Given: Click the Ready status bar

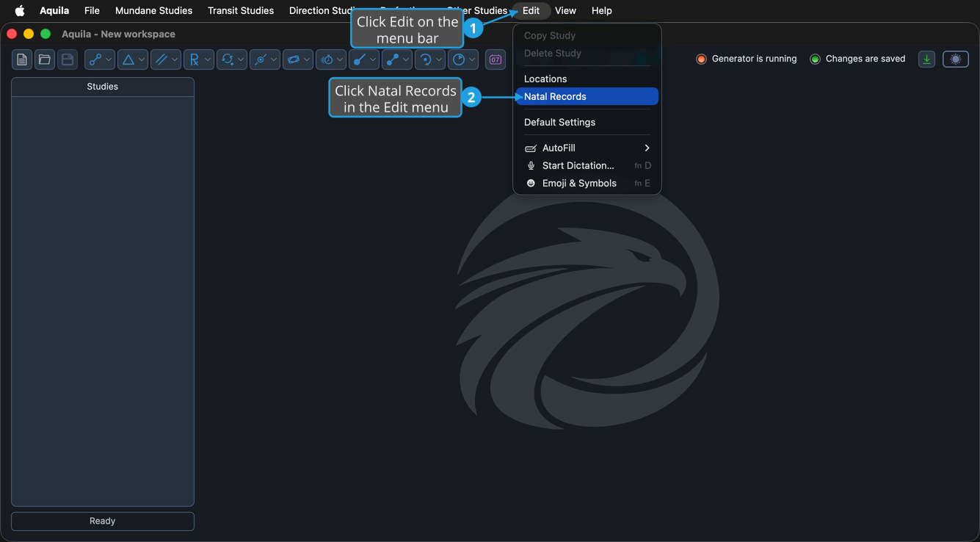Looking at the screenshot, I should [103, 521].
